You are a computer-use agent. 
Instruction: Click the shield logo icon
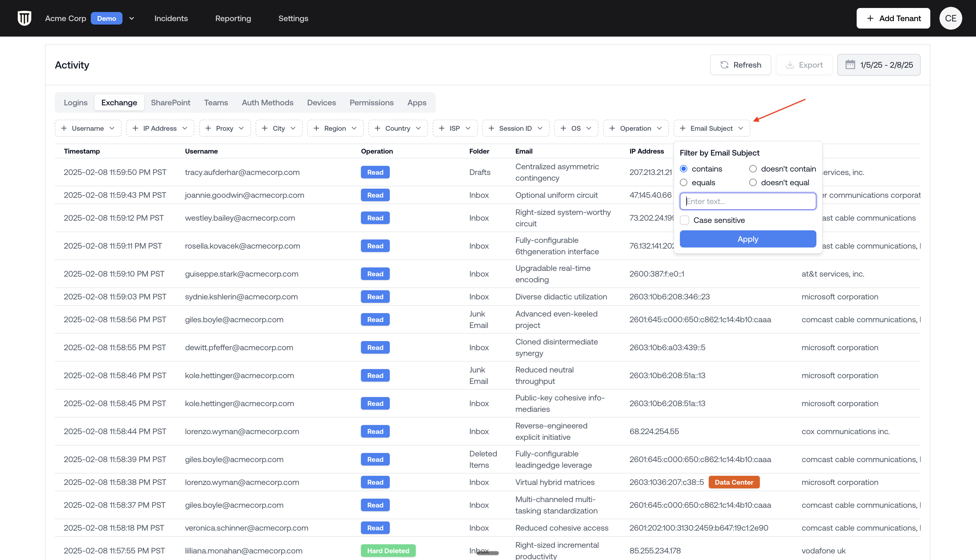point(24,18)
